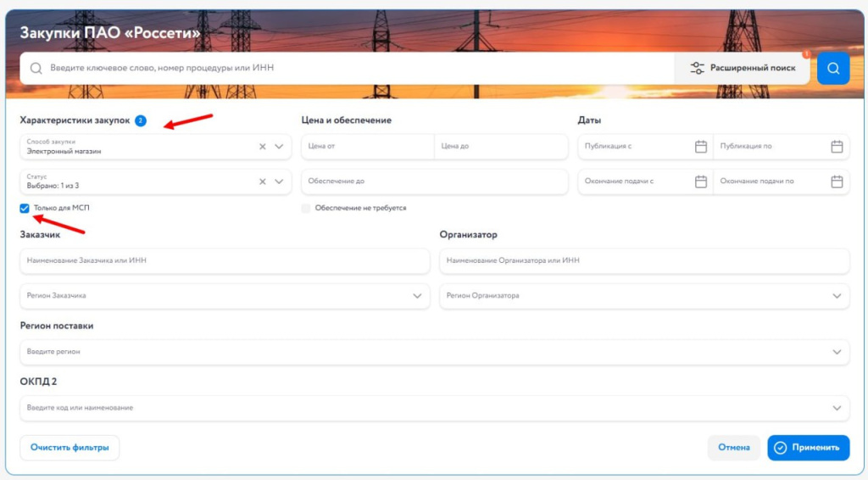Click the 'Наименование Организатора или ИНН' field
868x480 pixels.
[x=644, y=260]
